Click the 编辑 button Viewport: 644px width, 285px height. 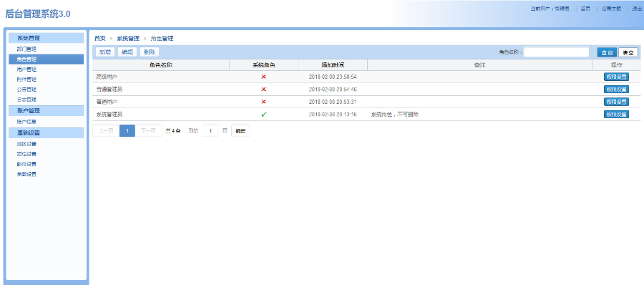click(127, 52)
